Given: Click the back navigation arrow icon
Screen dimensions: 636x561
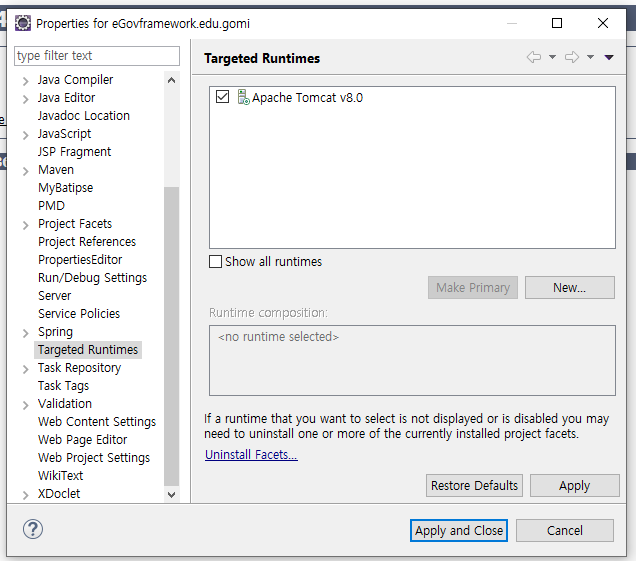Looking at the screenshot, I should 534,57.
